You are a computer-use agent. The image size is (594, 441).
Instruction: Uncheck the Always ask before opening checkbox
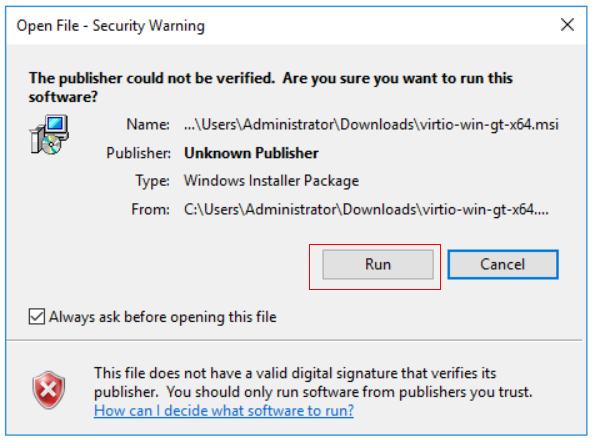tap(37, 316)
